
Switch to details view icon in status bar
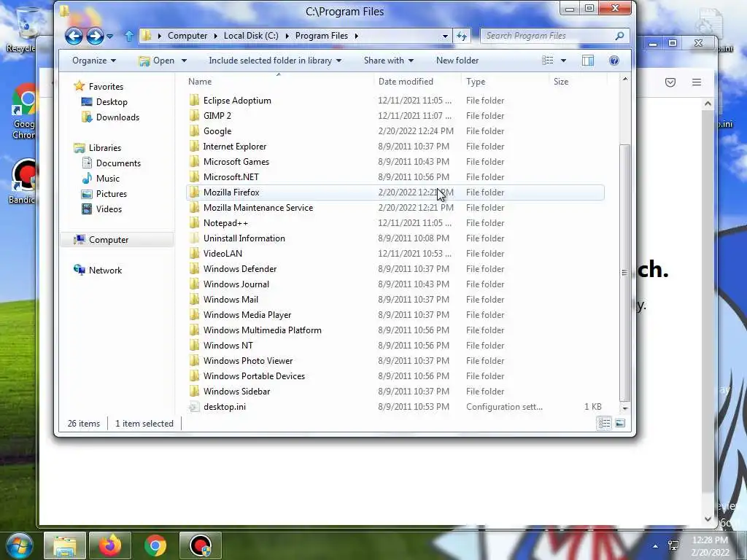(605, 423)
